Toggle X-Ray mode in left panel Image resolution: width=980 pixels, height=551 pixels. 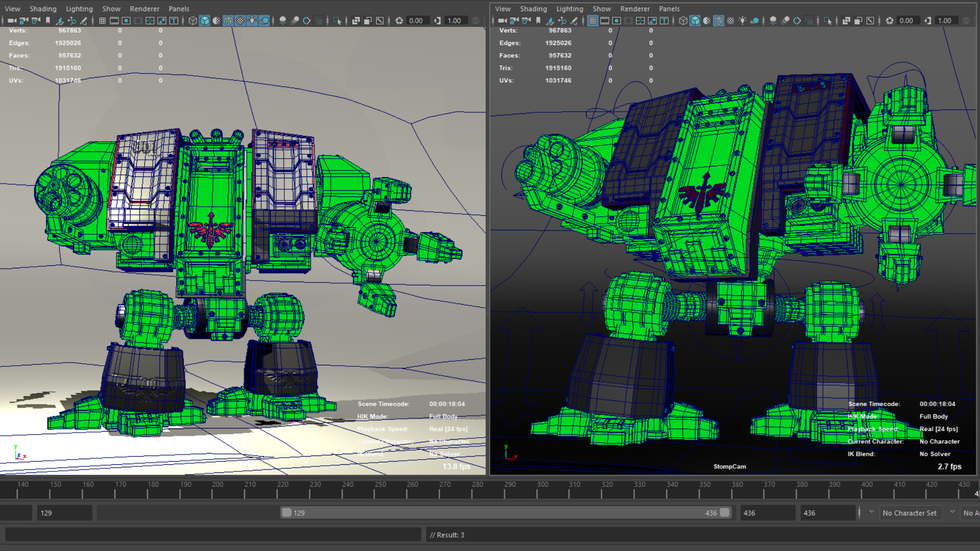click(356, 20)
